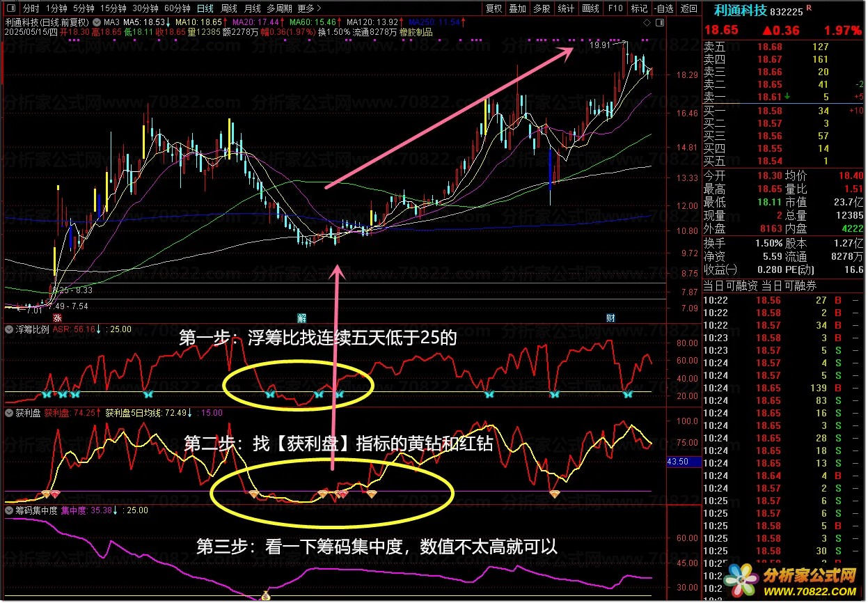This screenshot has height=603, width=868.
Task: Select the 日线 period tab
Action: click(x=205, y=9)
